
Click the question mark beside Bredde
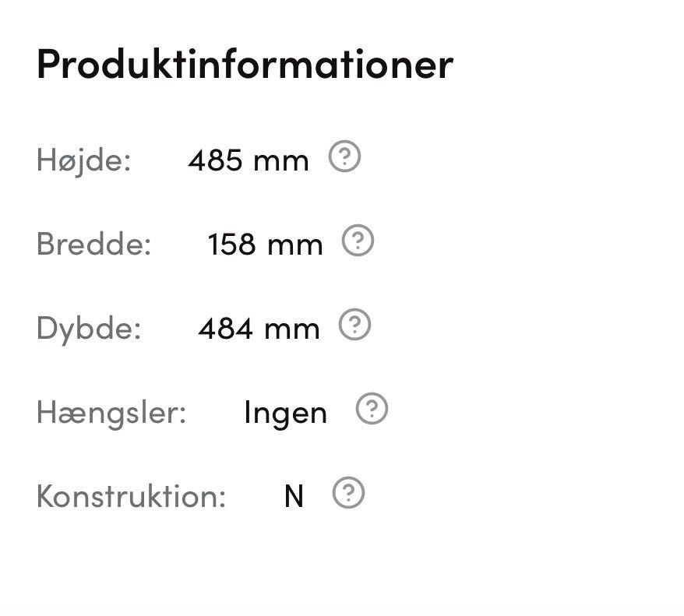[x=358, y=241]
